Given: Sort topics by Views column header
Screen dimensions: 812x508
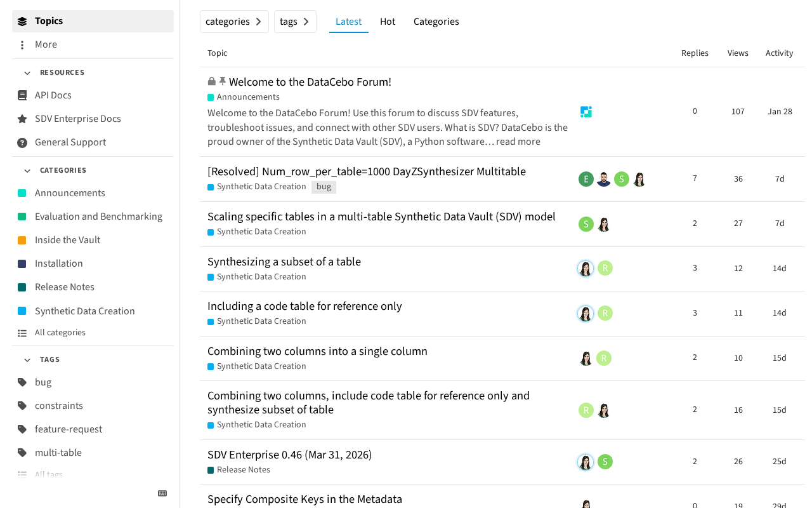Looking at the screenshot, I should click(738, 53).
